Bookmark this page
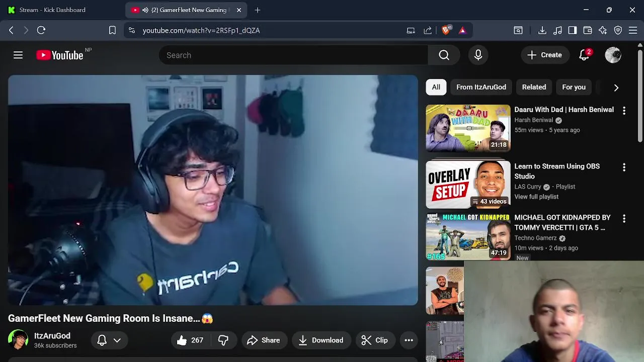Image resolution: width=644 pixels, height=362 pixels. pyautogui.click(x=112, y=30)
